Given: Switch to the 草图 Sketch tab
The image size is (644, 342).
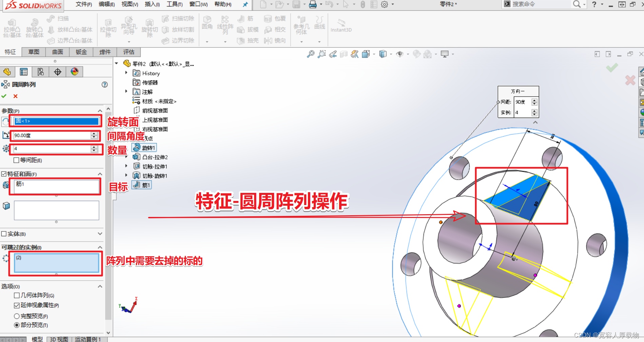Looking at the screenshot, I should point(34,52).
